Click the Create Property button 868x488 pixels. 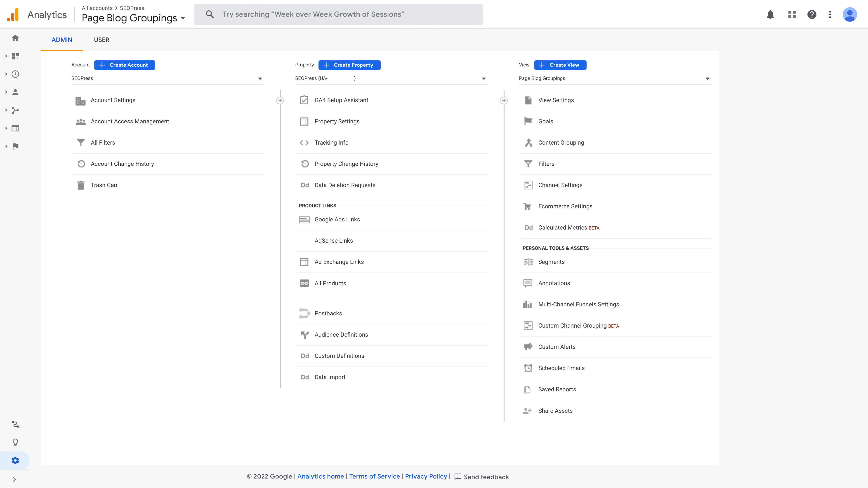pyautogui.click(x=349, y=65)
